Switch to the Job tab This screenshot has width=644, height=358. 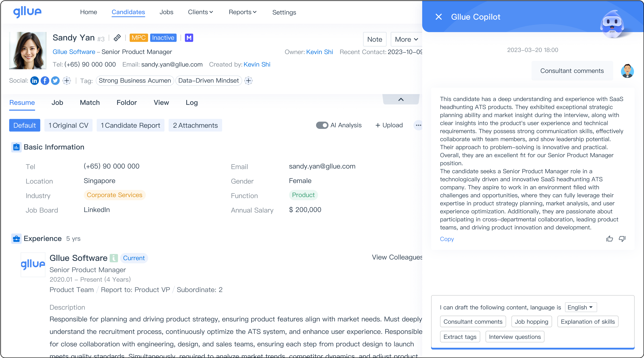click(57, 103)
